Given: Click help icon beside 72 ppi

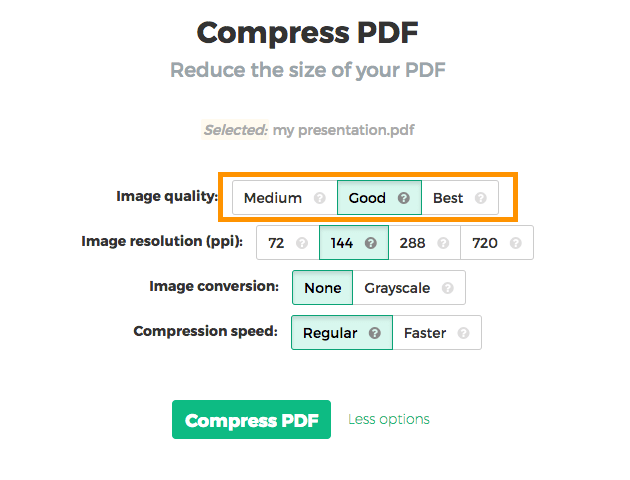Looking at the screenshot, I should pos(301,243).
